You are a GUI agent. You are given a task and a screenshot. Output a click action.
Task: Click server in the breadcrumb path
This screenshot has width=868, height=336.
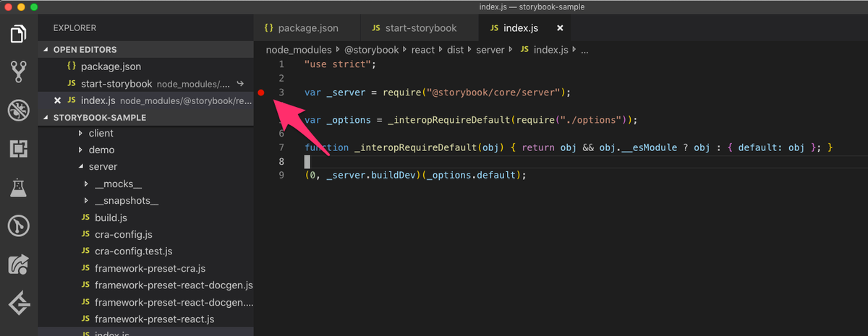click(490, 51)
